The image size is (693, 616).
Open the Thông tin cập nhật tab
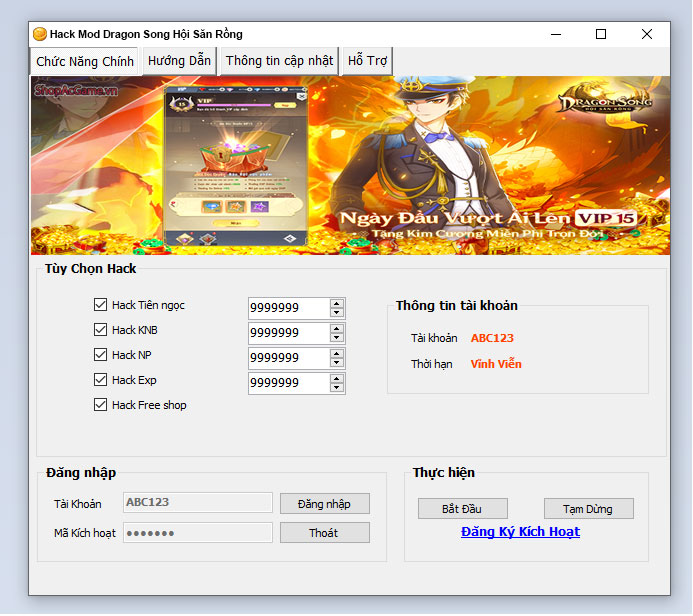pos(279,61)
